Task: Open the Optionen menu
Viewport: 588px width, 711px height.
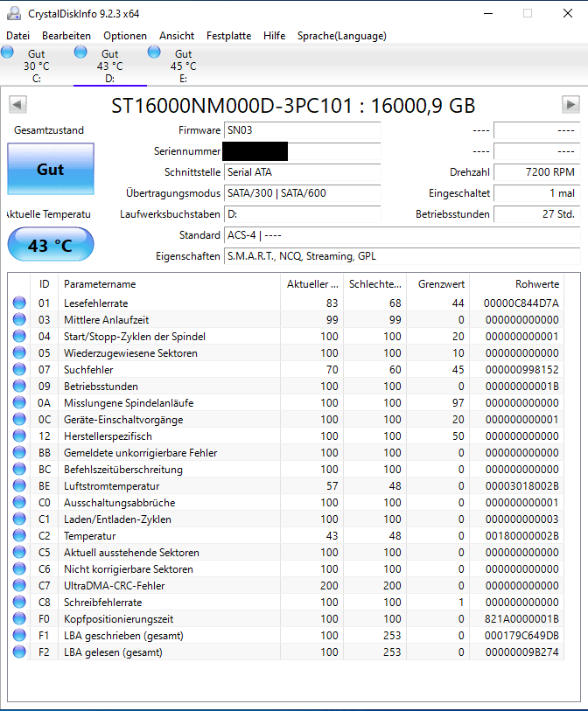Action: click(x=125, y=36)
